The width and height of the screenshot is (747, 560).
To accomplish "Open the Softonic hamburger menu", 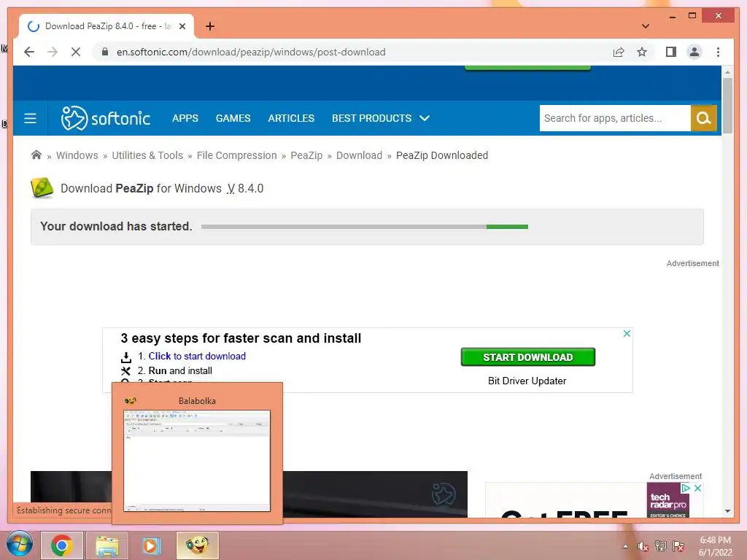I will point(30,118).
